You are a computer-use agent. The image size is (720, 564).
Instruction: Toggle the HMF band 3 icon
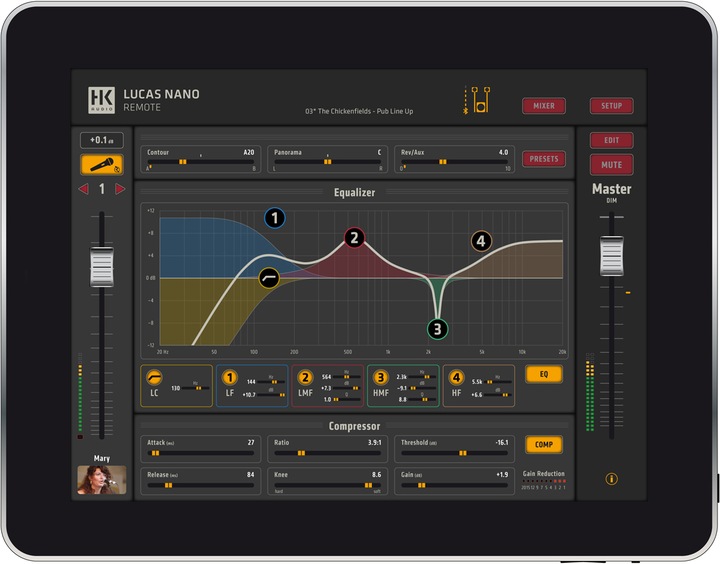[x=381, y=378]
